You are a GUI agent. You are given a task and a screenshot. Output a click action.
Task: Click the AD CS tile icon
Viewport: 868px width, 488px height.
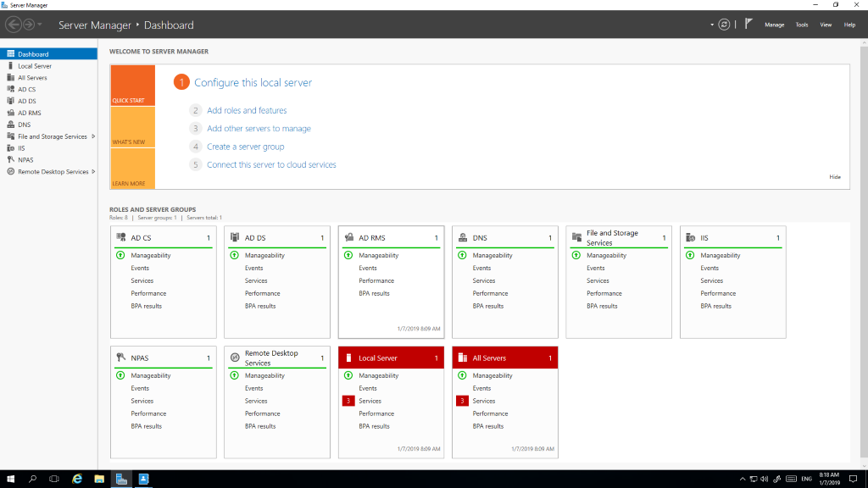coord(121,238)
